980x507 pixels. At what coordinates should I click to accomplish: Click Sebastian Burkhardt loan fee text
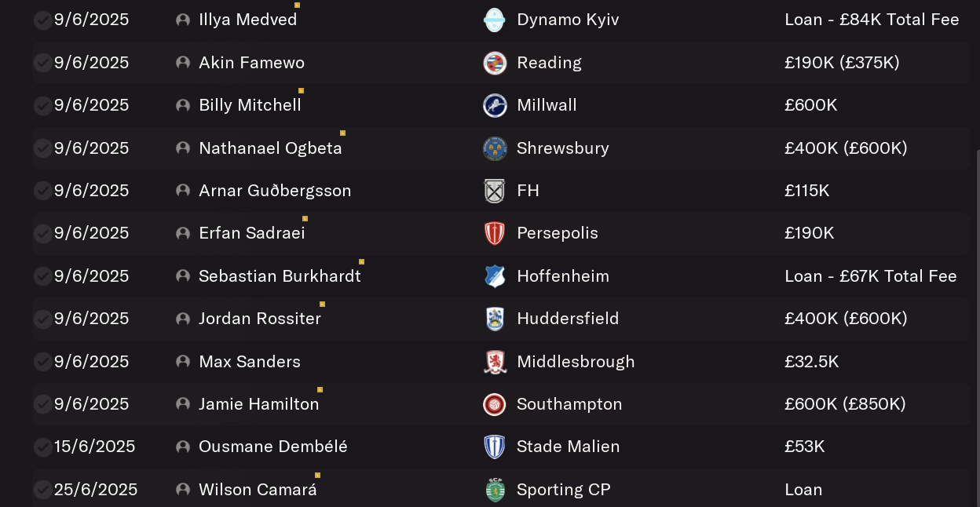(x=871, y=276)
